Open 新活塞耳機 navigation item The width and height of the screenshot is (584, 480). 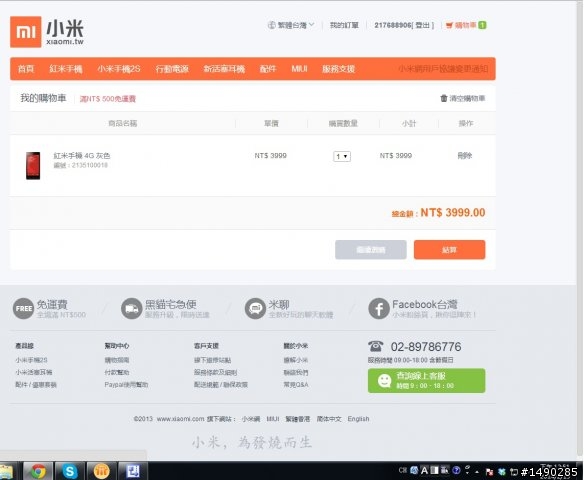[x=224, y=69]
